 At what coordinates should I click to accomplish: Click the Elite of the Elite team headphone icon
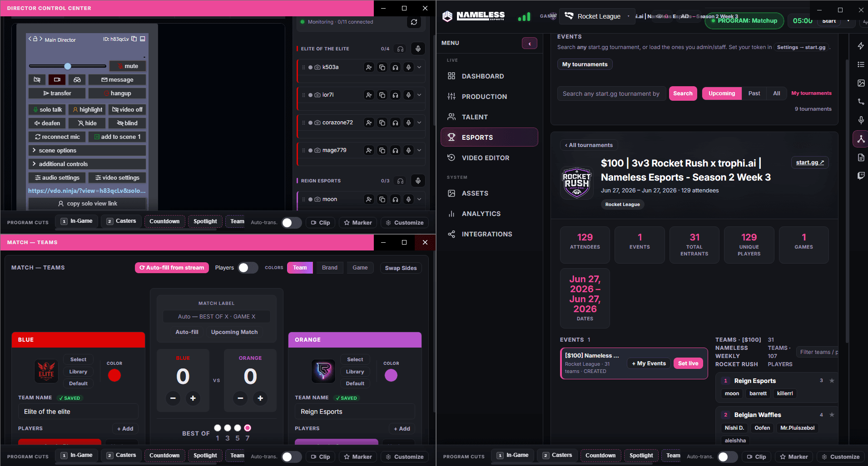[400, 49]
